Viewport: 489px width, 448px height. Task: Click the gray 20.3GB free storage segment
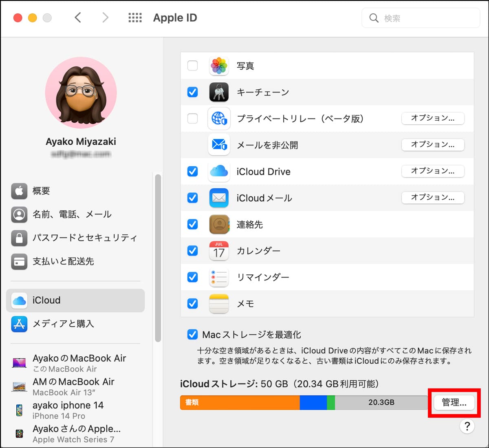point(381,403)
